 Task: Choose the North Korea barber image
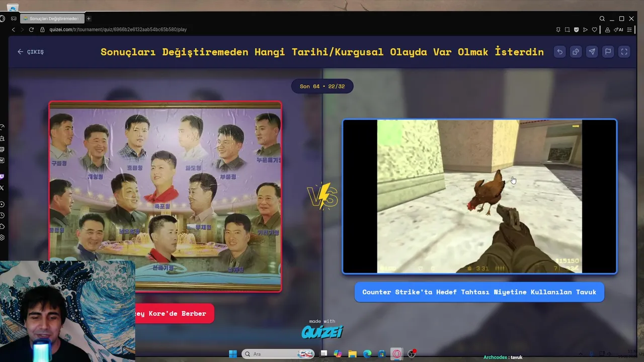pos(165,196)
